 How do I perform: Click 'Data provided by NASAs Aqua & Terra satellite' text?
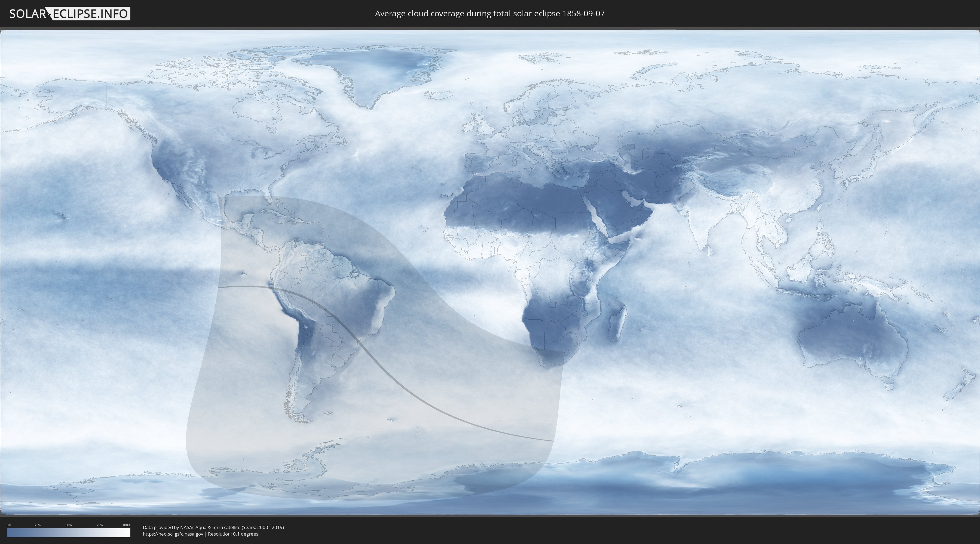click(191, 527)
